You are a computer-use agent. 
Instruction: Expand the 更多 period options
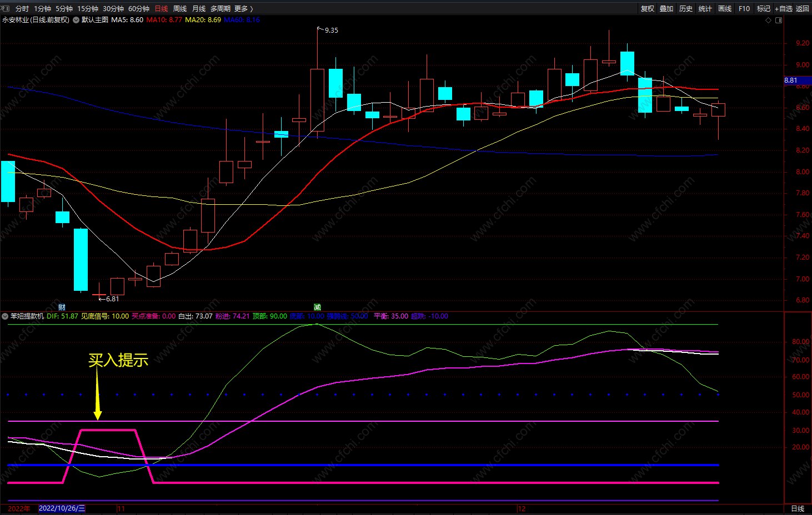pyautogui.click(x=243, y=9)
